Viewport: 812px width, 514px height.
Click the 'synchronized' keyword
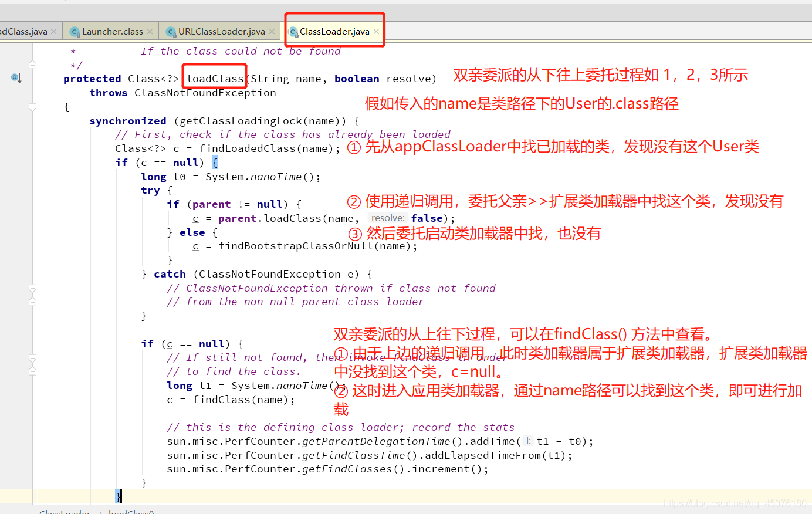(x=128, y=121)
